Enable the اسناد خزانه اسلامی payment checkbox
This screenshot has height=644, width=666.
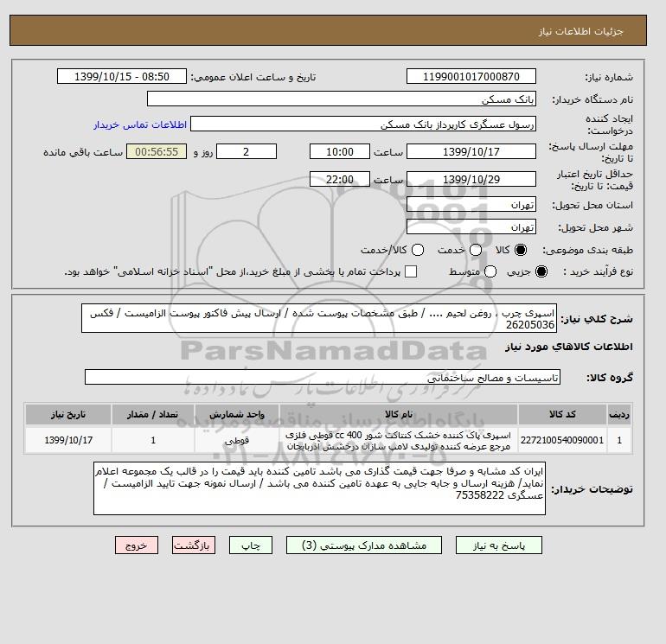click(x=411, y=271)
